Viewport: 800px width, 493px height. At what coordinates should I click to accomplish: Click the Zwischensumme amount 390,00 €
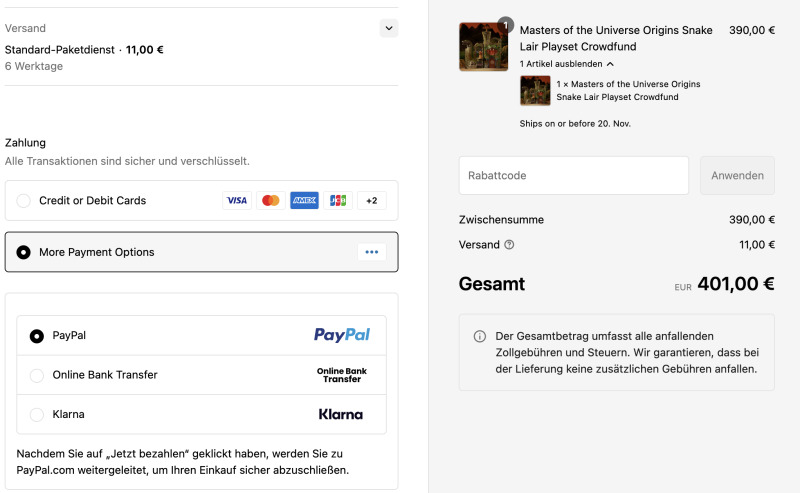point(752,219)
